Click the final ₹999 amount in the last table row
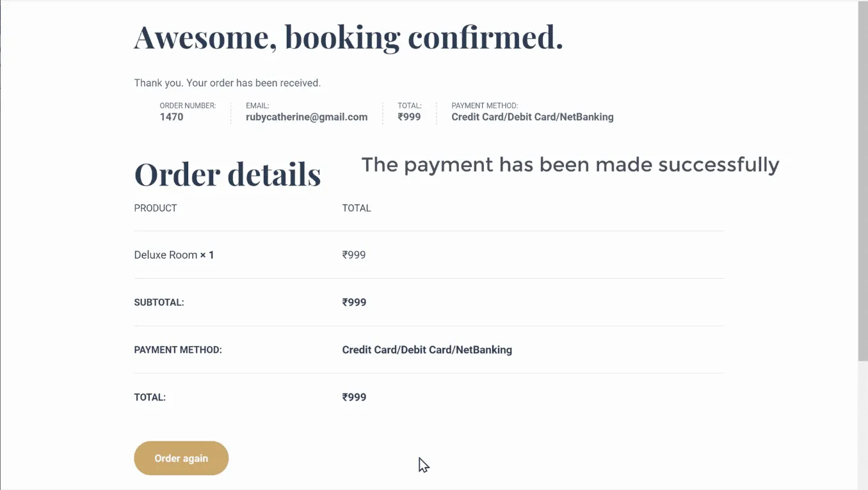 pos(354,397)
